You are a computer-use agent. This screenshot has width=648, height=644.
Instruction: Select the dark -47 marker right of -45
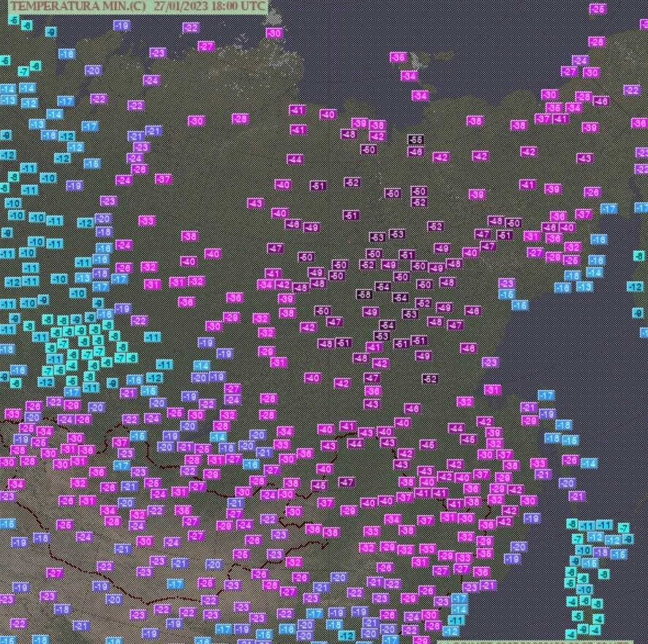[346, 482]
